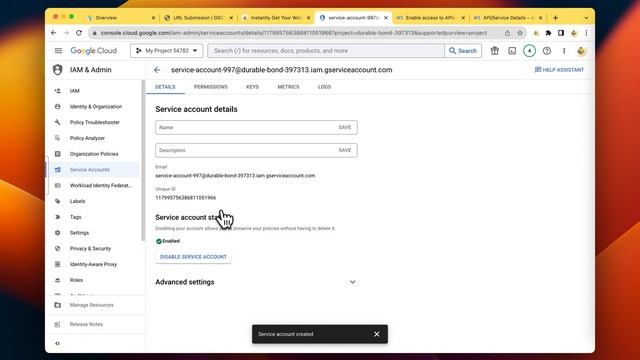640x360 pixels.
Task: Activate Cloud Shell terminal icon
Action: point(512,51)
